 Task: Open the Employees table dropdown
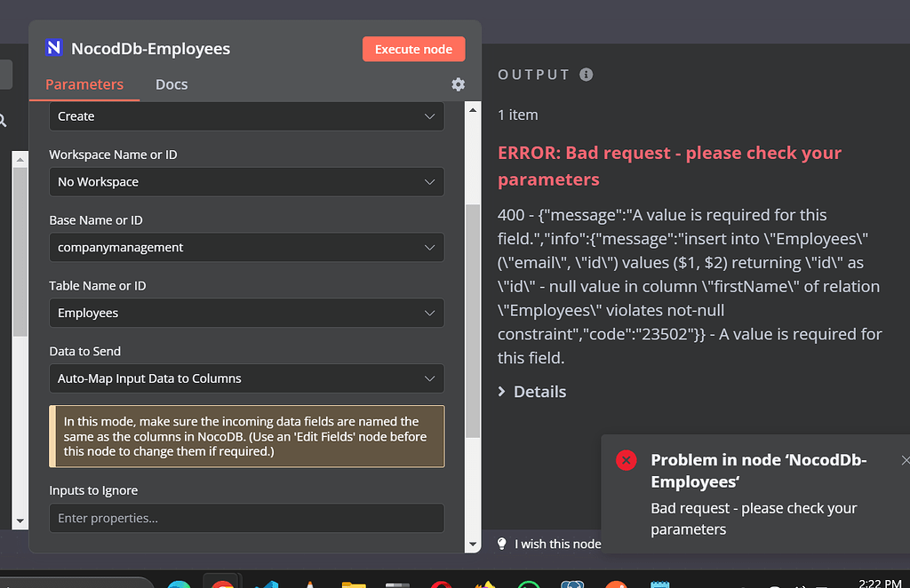click(x=246, y=313)
